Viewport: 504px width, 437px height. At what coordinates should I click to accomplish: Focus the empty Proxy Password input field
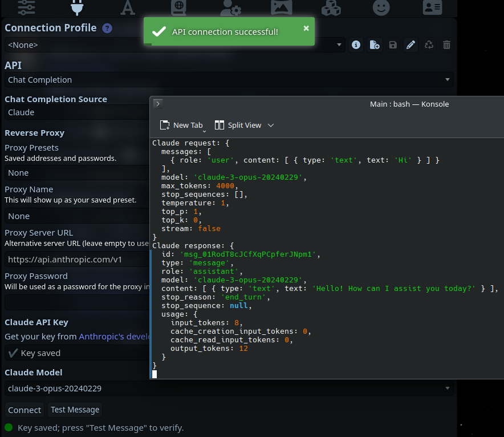(x=77, y=302)
